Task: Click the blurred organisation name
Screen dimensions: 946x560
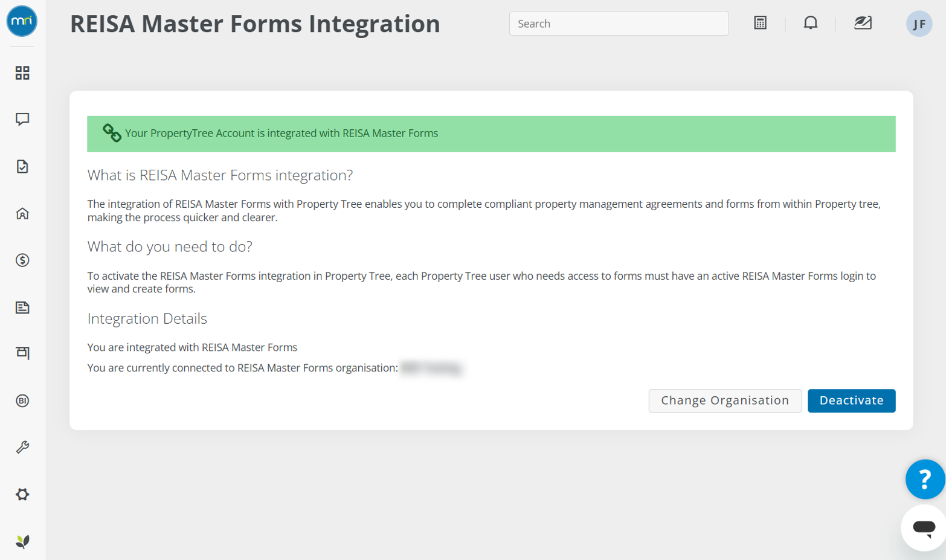Action: tap(431, 368)
